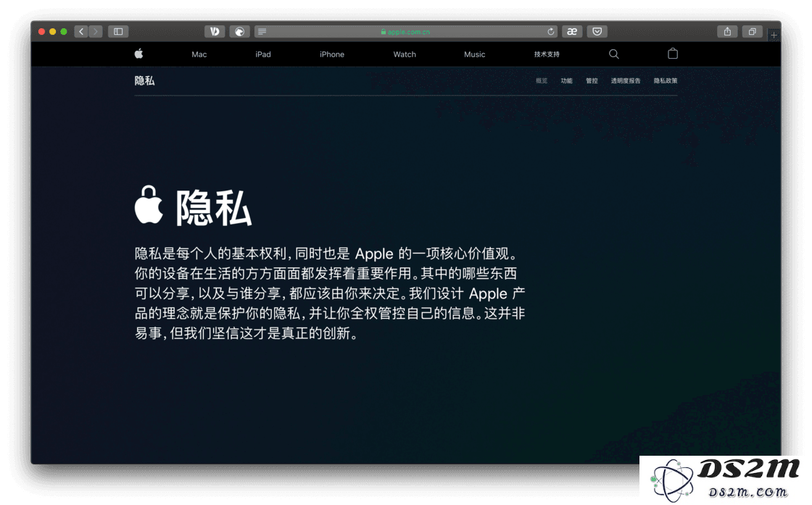Open the 技术支持 menu item
The width and height of the screenshot is (812, 505).
tap(547, 54)
